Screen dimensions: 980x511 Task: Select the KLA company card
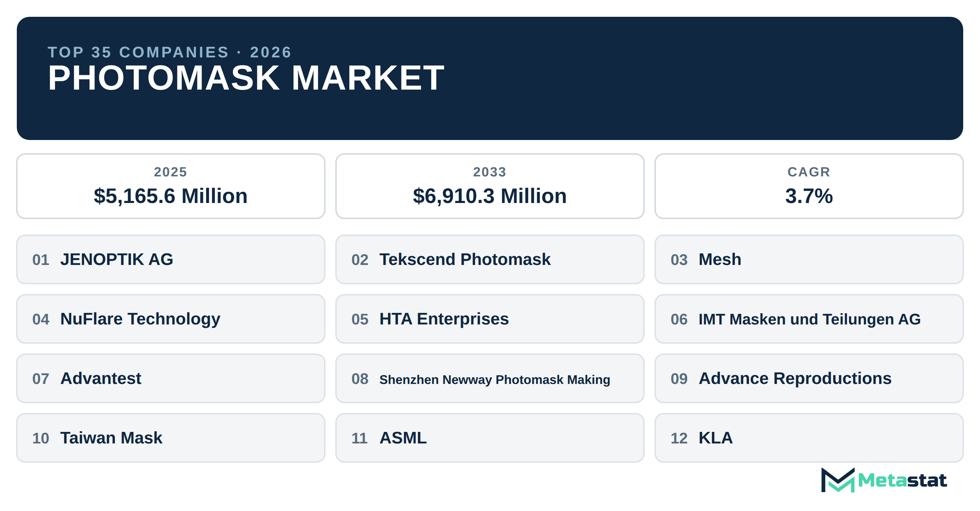click(809, 438)
